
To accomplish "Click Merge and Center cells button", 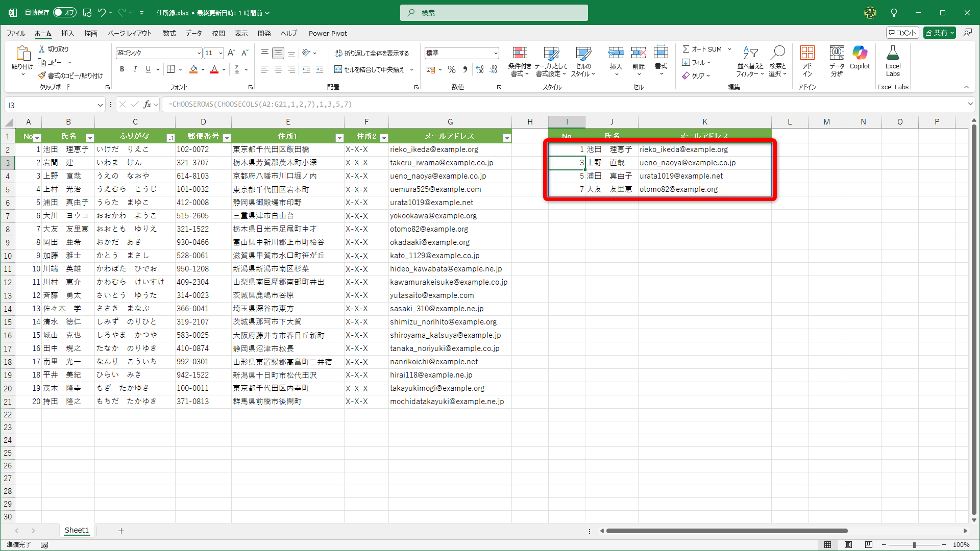I will (x=370, y=69).
